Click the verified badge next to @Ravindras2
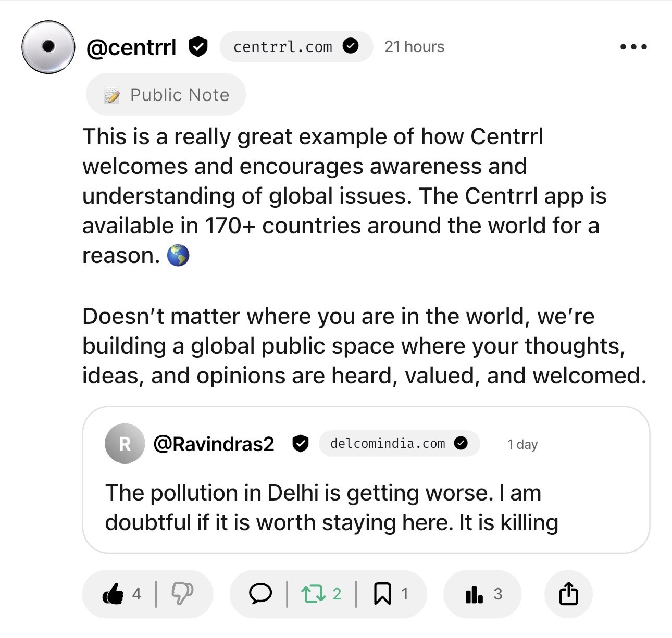The width and height of the screenshot is (672, 638). pos(301,444)
